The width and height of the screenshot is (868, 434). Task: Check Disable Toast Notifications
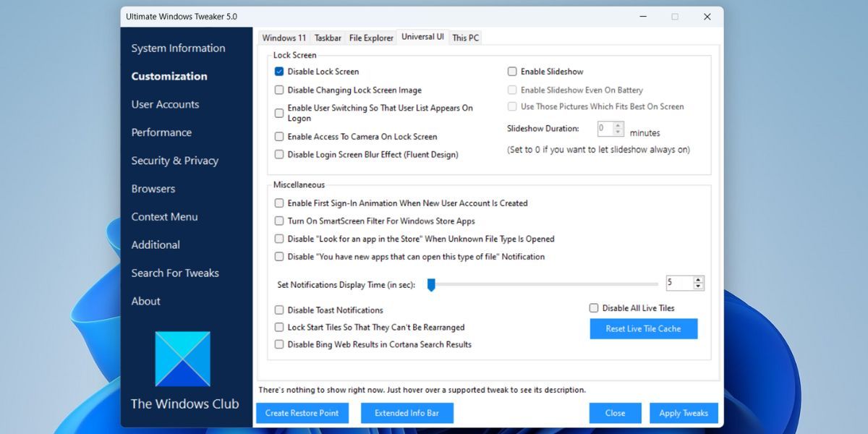[278, 310]
